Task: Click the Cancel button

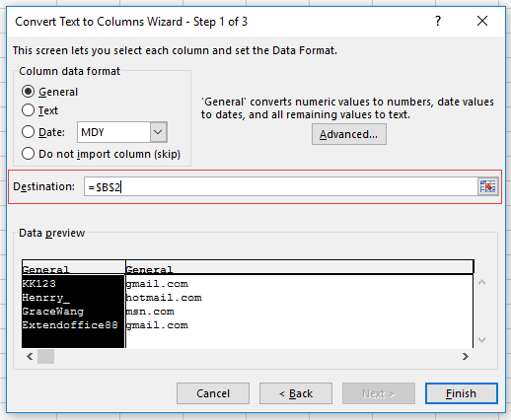Action: tap(213, 393)
